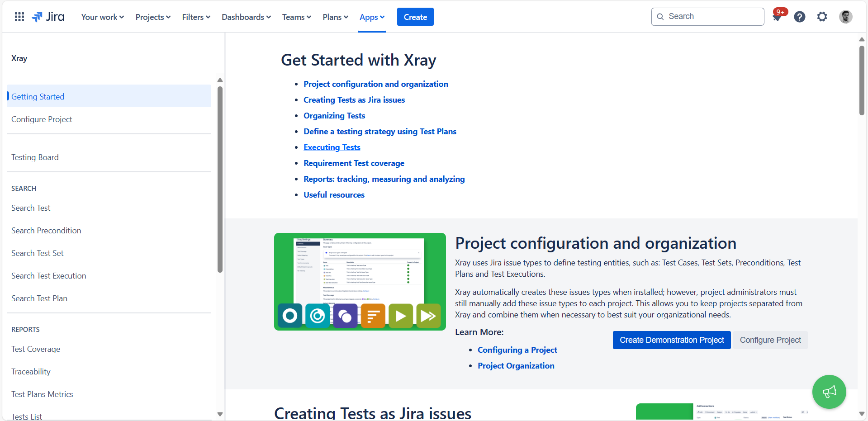Image resolution: width=868 pixels, height=421 pixels.
Task: Open the user profile avatar
Action: coord(846,17)
